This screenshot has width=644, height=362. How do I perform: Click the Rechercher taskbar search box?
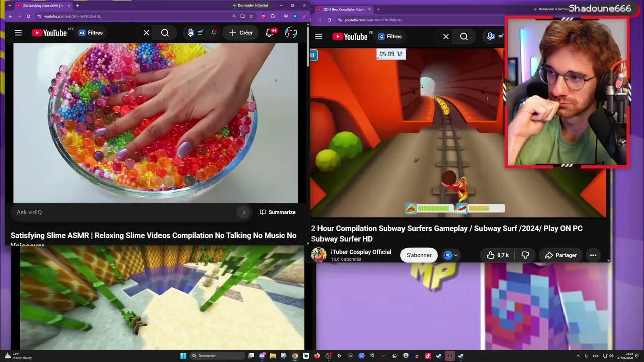(x=217, y=356)
